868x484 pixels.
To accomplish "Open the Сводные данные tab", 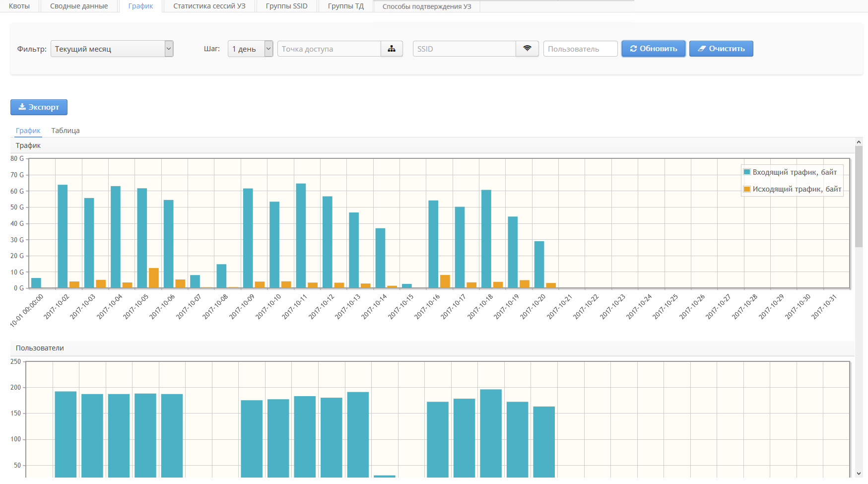I will [79, 6].
